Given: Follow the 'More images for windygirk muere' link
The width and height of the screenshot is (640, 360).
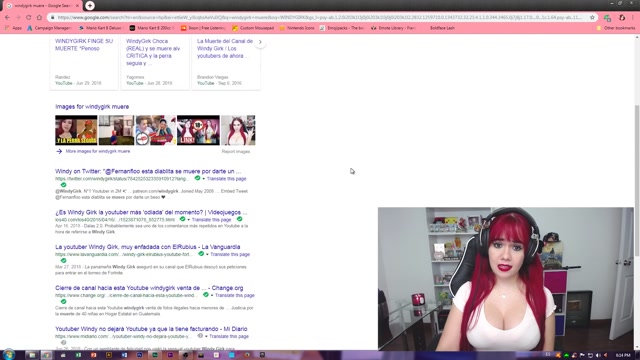Looking at the screenshot, I should pyautogui.click(x=98, y=151).
